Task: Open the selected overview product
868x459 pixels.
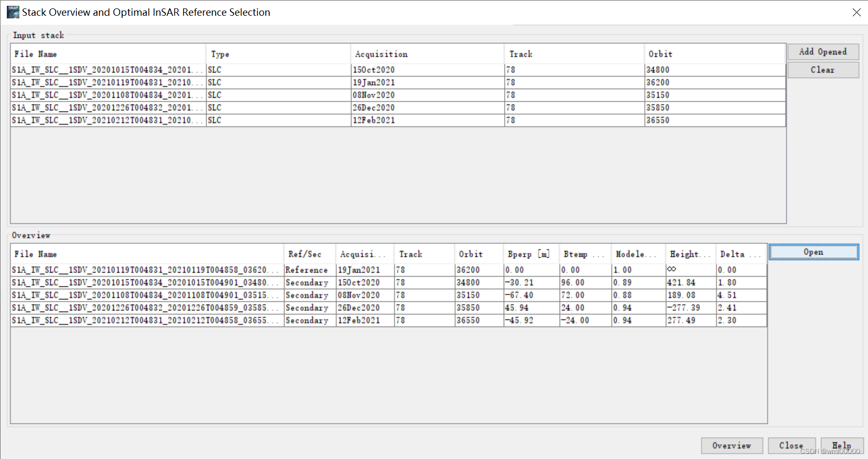Action: tap(813, 252)
